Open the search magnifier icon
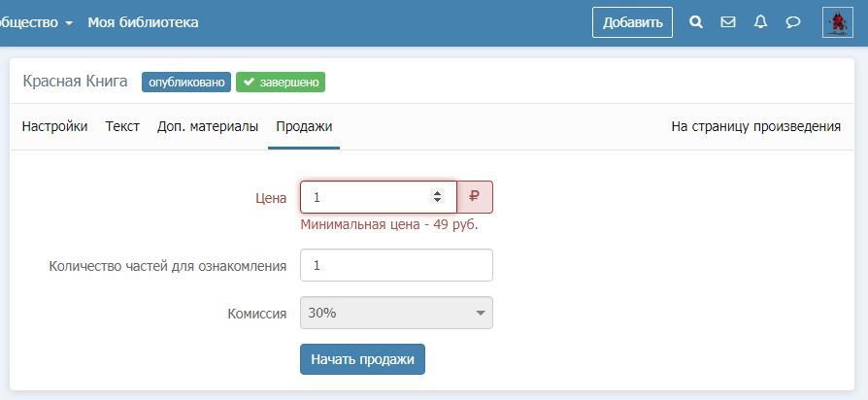Image resolution: width=868 pixels, height=400 pixels. [696, 22]
